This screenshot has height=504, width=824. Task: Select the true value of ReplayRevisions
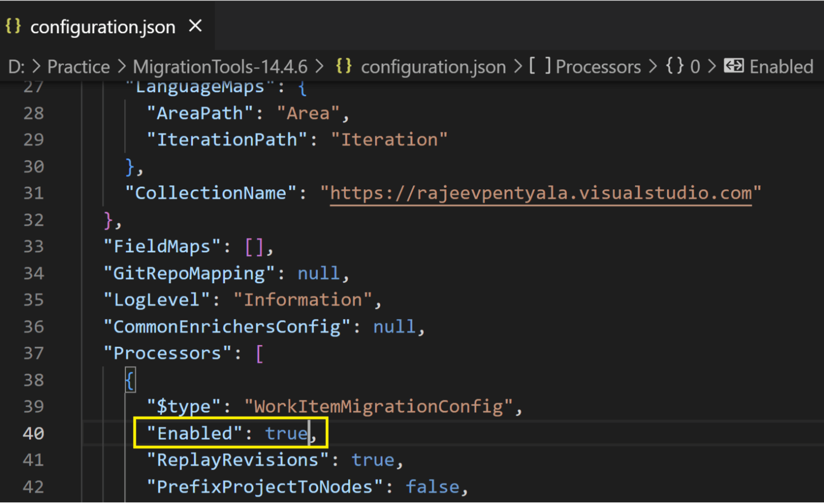coord(373,459)
